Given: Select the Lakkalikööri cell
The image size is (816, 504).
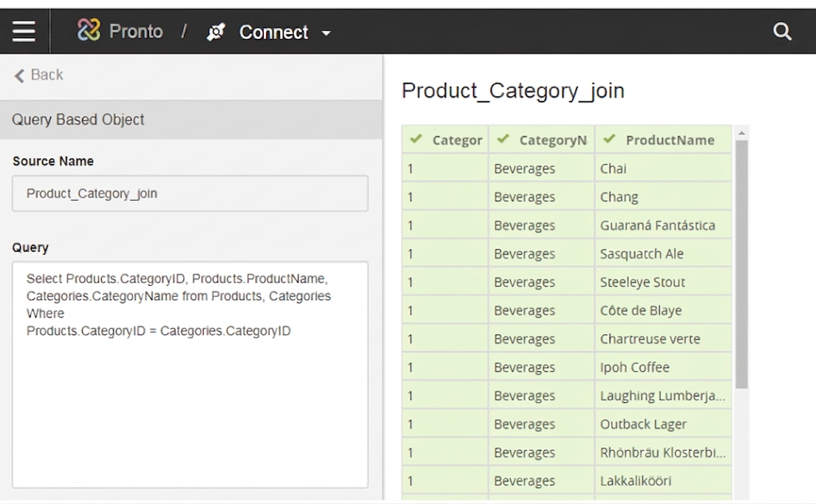Looking at the screenshot, I should (x=663, y=481).
